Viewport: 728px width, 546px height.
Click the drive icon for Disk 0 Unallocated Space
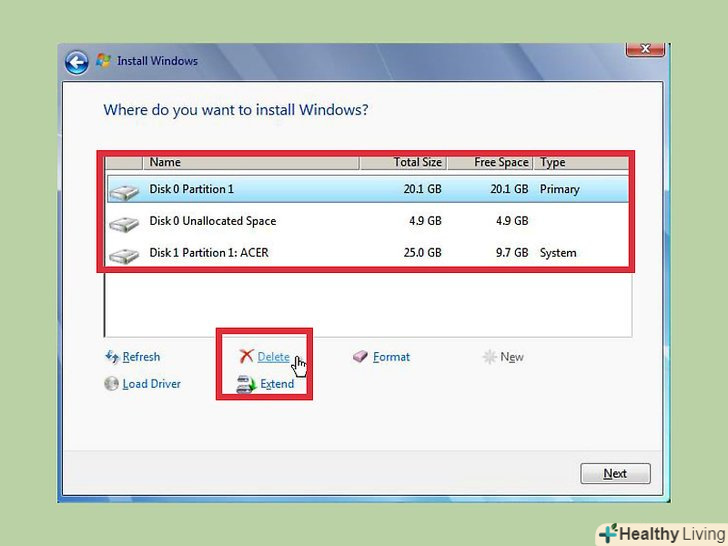tap(124, 224)
